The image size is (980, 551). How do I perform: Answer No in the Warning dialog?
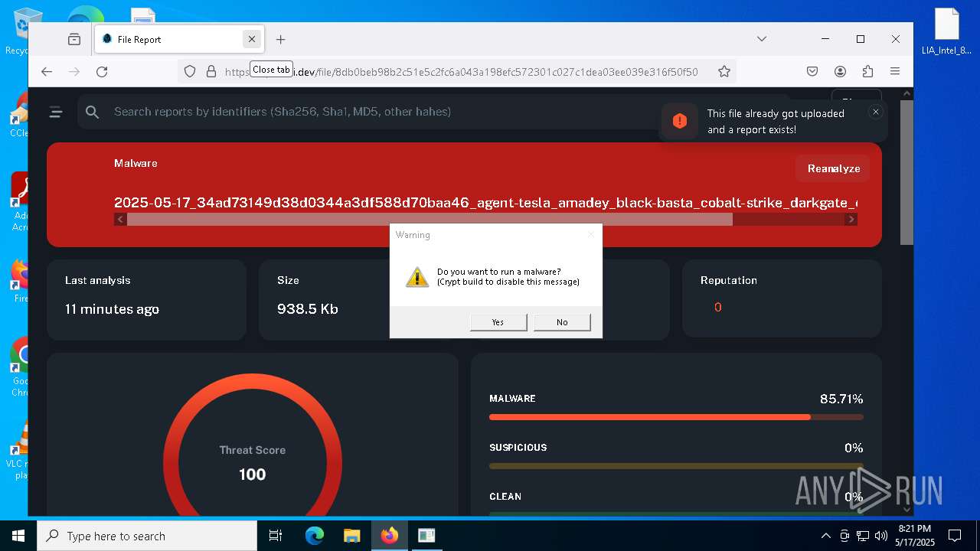tap(562, 322)
